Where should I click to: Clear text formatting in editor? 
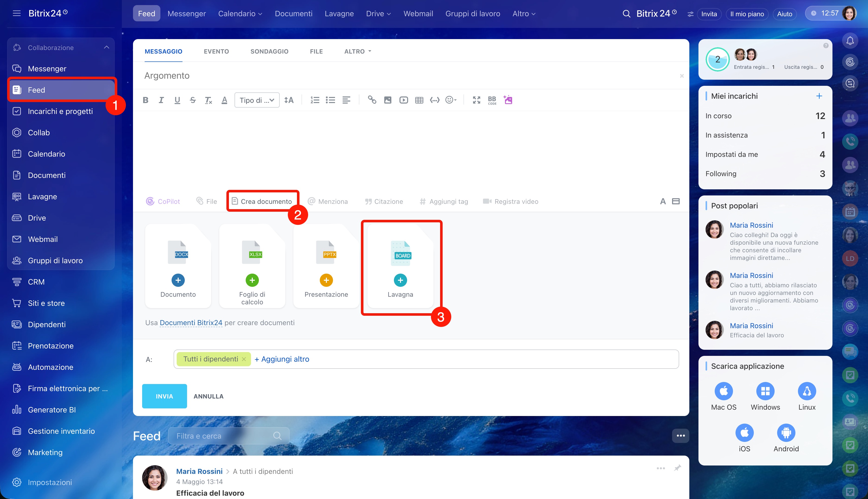pyautogui.click(x=208, y=100)
